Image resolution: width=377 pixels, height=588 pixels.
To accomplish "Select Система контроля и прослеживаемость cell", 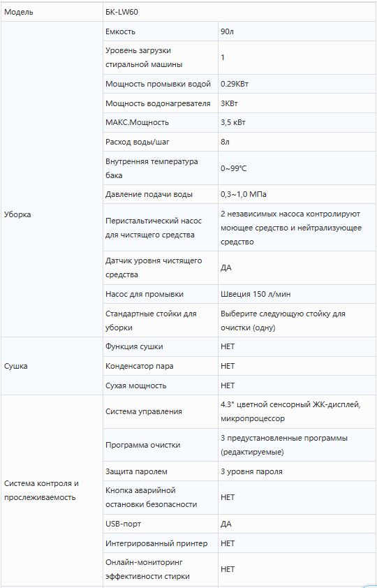I will click(x=52, y=490).
